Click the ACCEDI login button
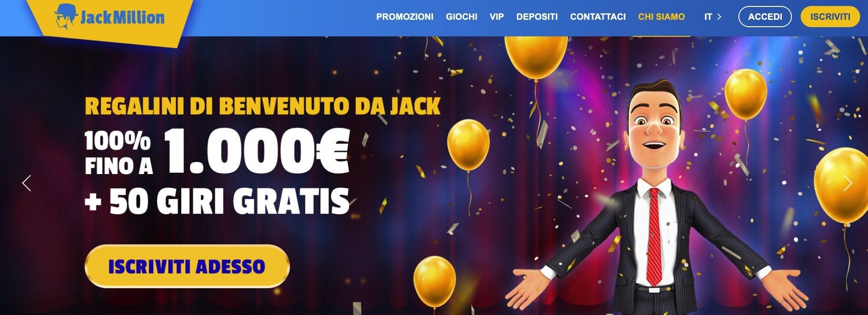This screenshot has width=868, height=315. pyautogui.click(x=765, y=17)
